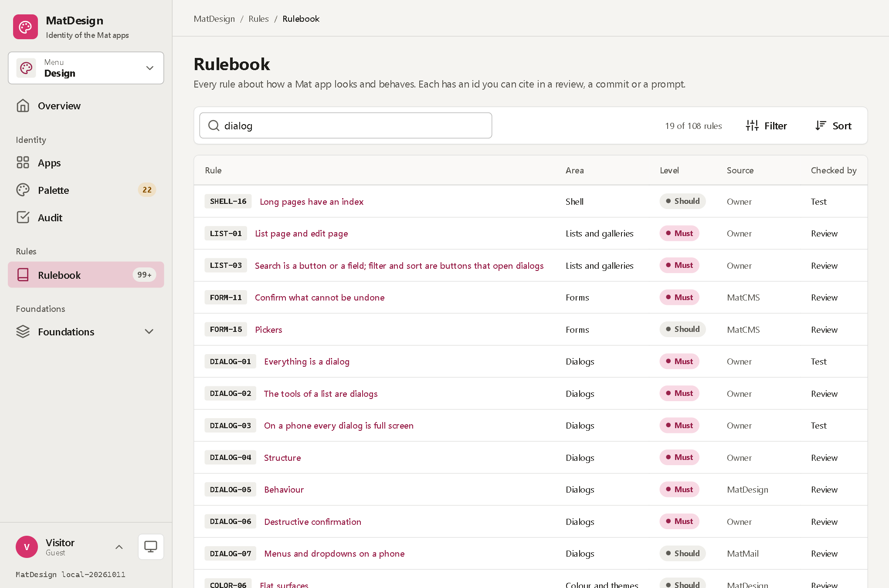Toggle the display theme monitor button
The height and width of the screenshot is (588, 889).
click(x=151, y=547)
